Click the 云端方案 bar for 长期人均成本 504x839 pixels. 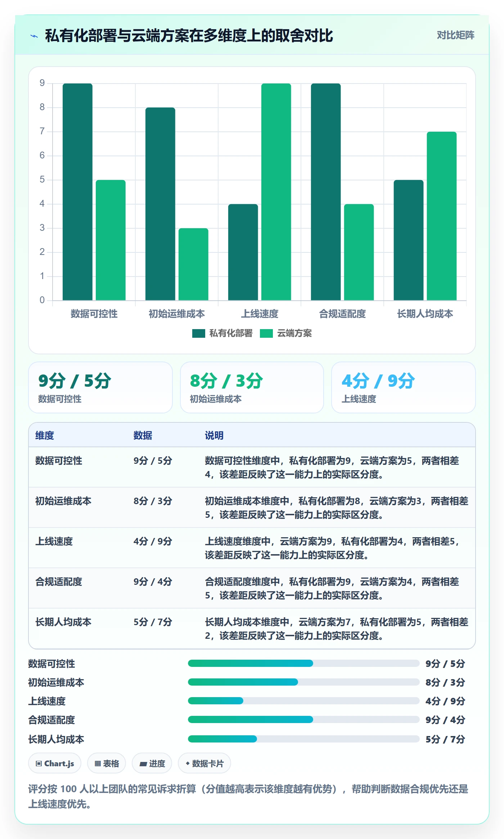pos(442,216)
